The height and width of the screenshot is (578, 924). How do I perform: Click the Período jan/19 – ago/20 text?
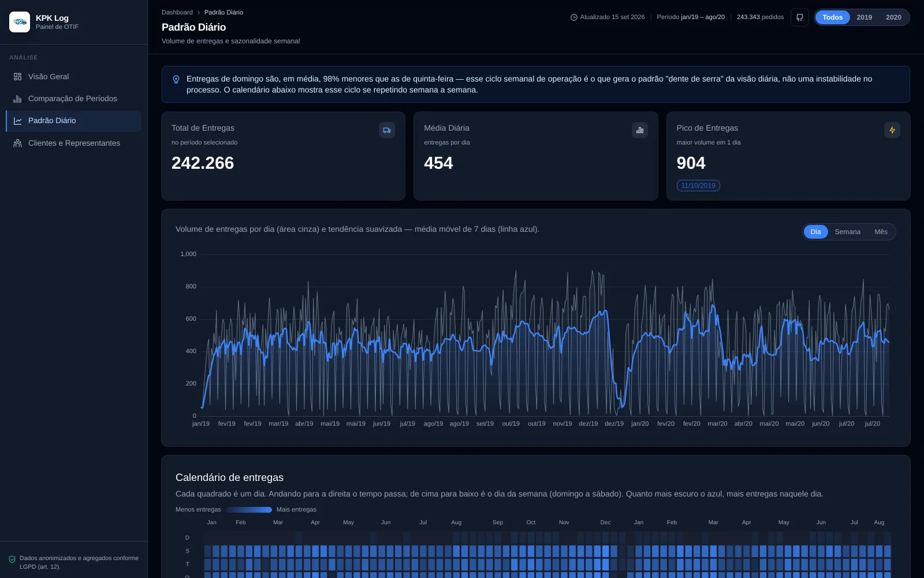click(691, 17)
